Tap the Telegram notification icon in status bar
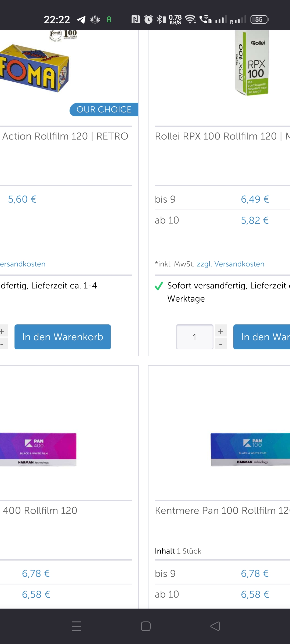The height and width of the screenshot is (644, 290). point(81,20)
